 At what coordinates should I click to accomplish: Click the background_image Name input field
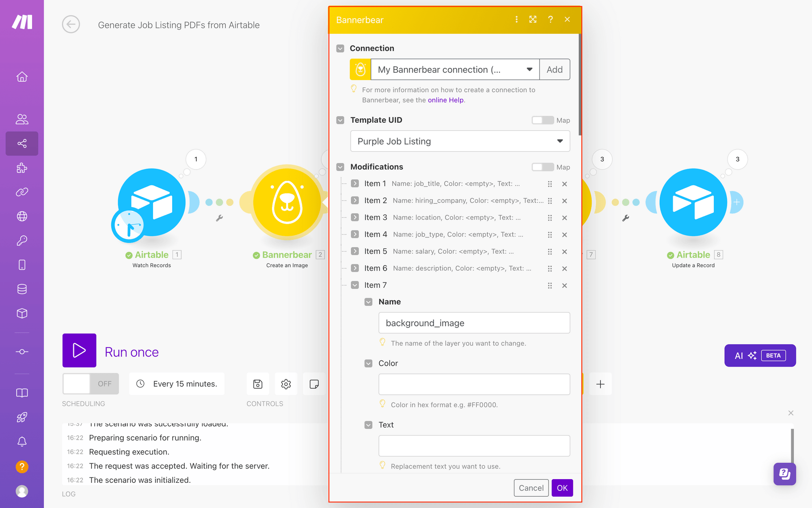pos(474,322)
